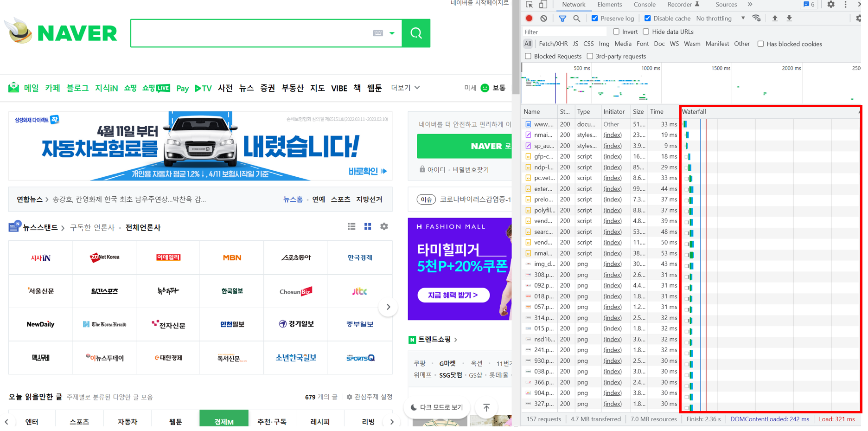This screenshot has height=431, width=868.
Task: Open network search with the magnifier icon
Action: pyautogui.click(x=577, y=19)
